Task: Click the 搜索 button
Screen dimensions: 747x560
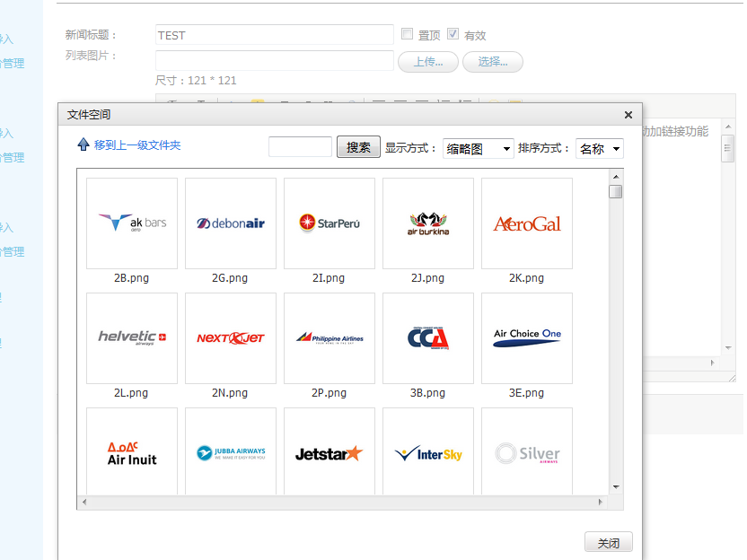Action: click(358, 146)
